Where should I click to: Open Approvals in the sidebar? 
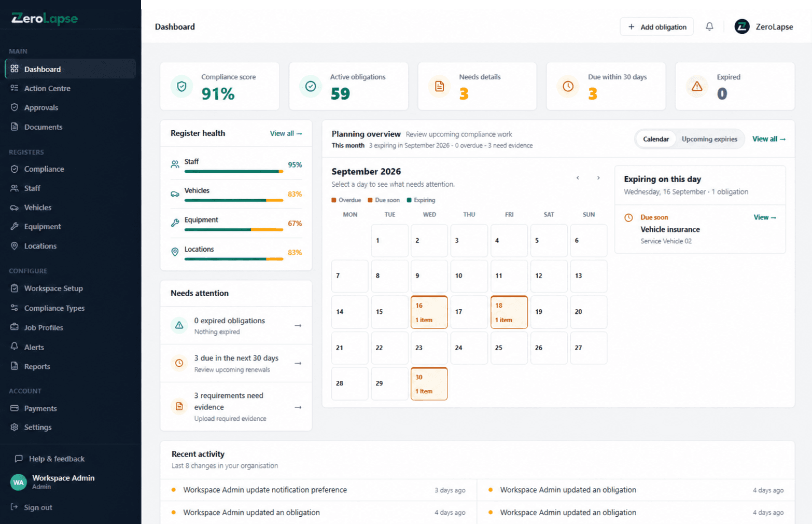71,107
